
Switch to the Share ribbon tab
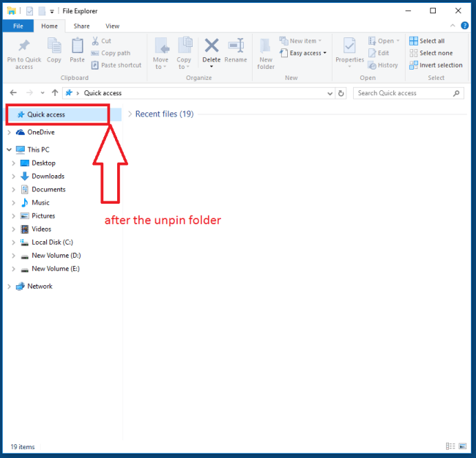81,26
